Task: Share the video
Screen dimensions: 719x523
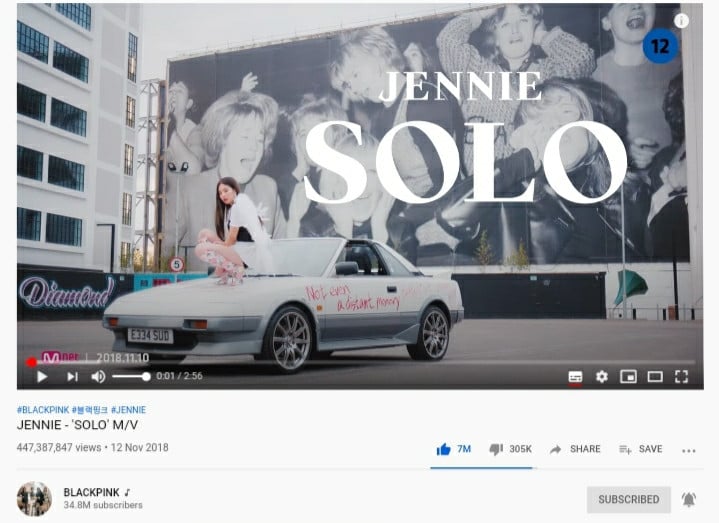Action: pyautogui.click(x=575, y=449)
